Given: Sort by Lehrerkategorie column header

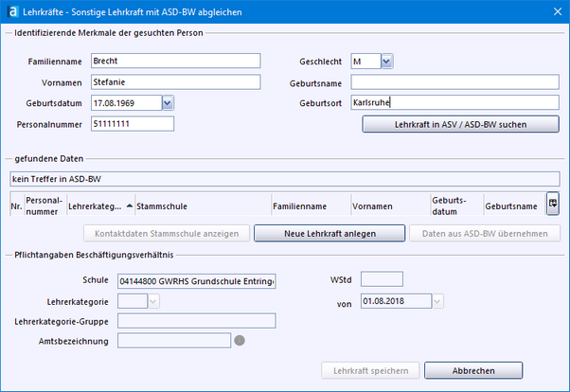Looking at the screenshot, I should tap(97, 205).
